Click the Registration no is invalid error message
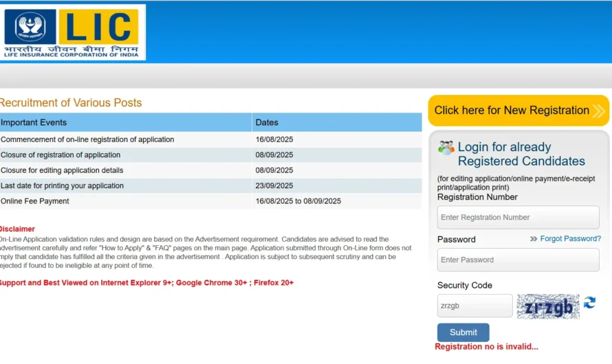The image size is (612, 364). 486,347
